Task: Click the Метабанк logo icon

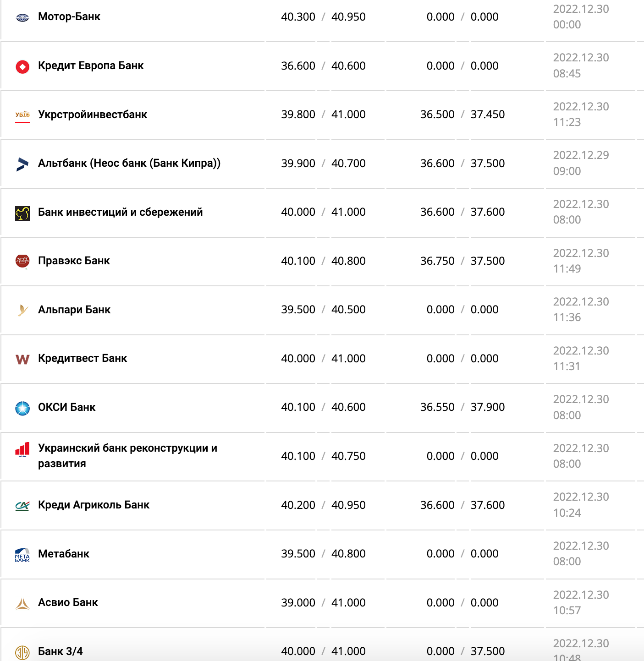Action: (x=22, y=555)
